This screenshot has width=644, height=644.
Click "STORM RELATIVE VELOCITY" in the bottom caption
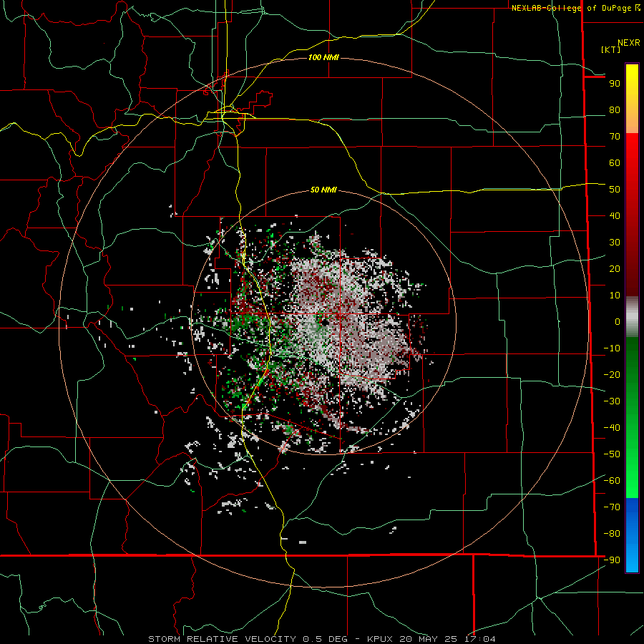[x=222, y=639]
